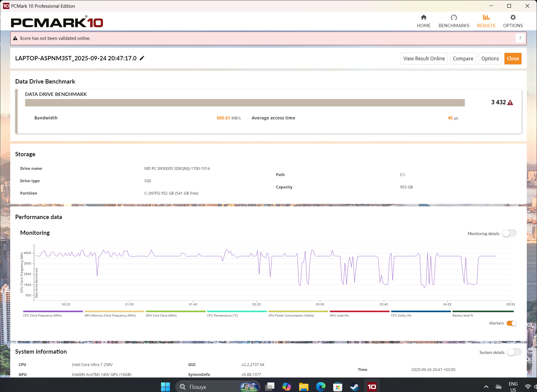Click the Options button beside Compare
This screenshot has height=392, width=537.
pos(490,58)
